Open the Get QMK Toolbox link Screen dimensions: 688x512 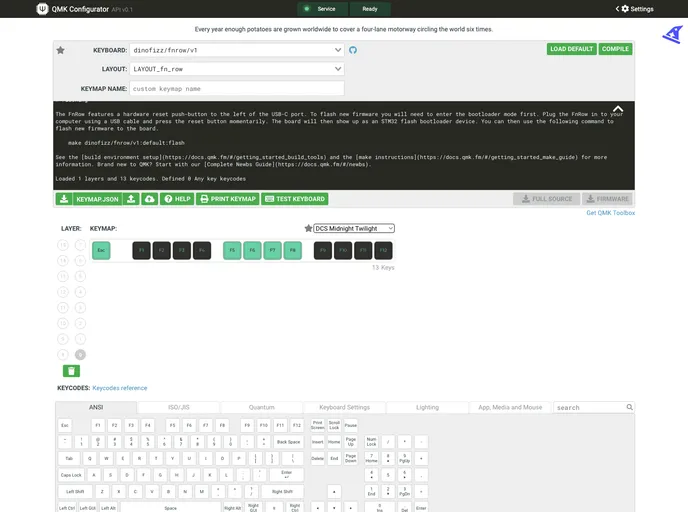pos(610,213)
